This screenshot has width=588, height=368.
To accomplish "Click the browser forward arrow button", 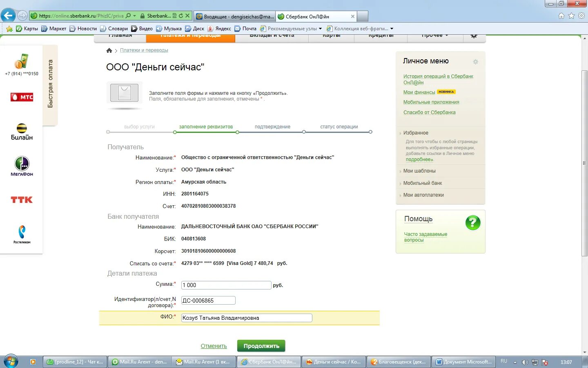I will click(x=22, y=16).
